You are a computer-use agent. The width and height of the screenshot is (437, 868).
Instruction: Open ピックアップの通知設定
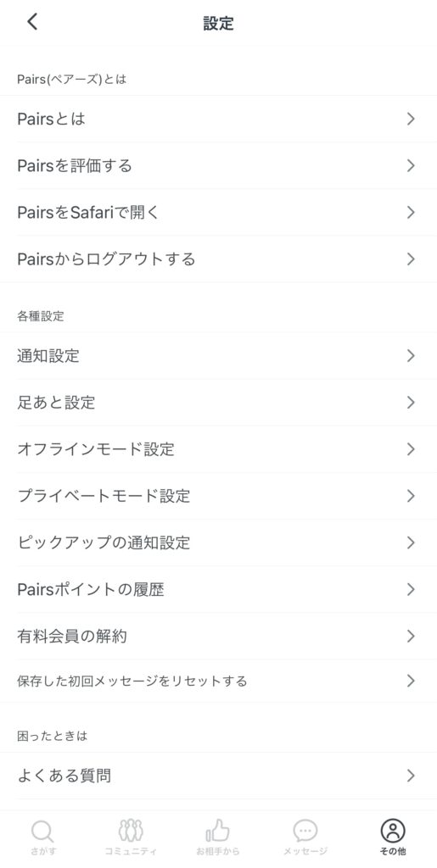coord(218,542)
